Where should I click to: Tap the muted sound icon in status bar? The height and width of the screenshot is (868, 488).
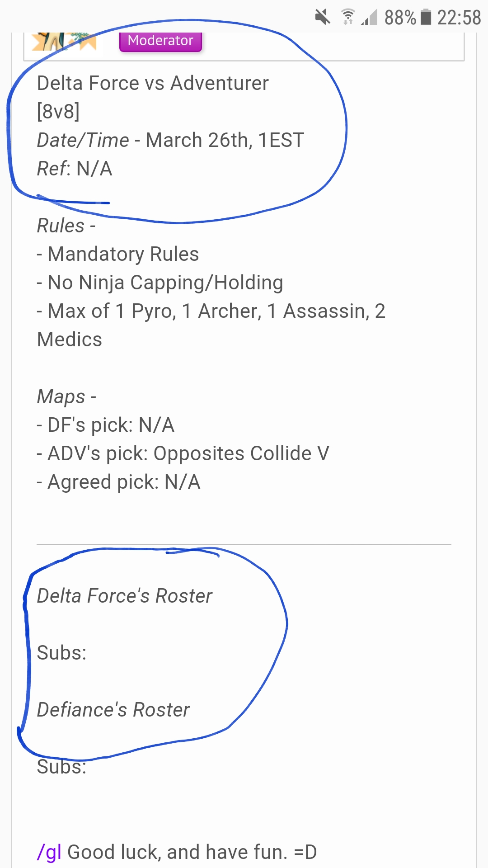[x=323, y=18]
